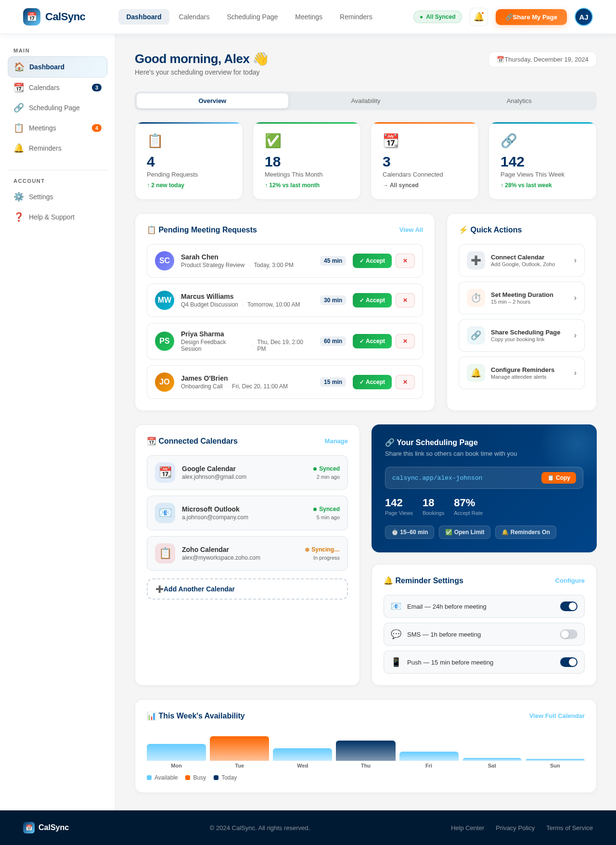The height and width of the screenshot is (845, 616).
Task: Expand Share Scheduling Page chevron
Action: (x=575, y=335)
